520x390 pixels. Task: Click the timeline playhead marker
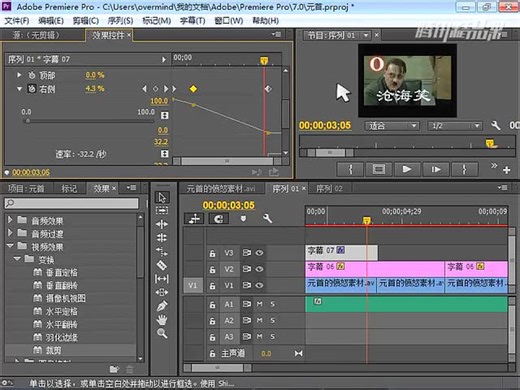pyautogui.click(x=367, y=220)
